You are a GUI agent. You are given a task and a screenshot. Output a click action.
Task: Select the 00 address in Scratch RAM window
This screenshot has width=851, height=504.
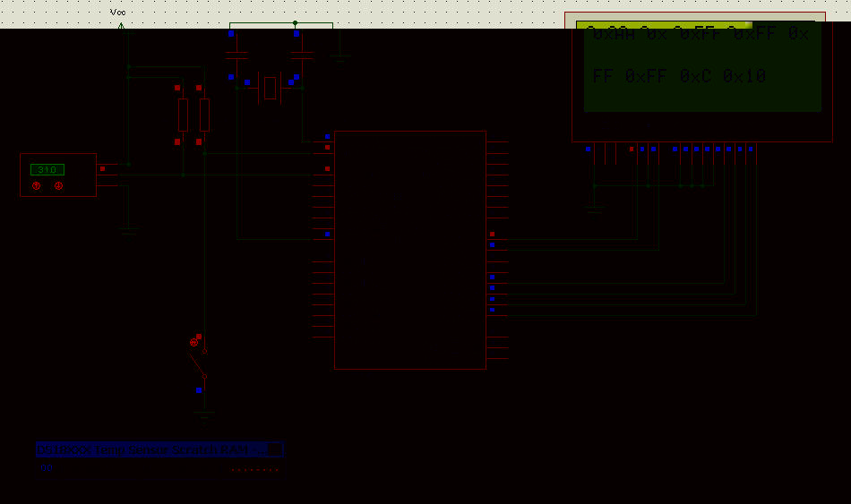[x=47, y=467]
